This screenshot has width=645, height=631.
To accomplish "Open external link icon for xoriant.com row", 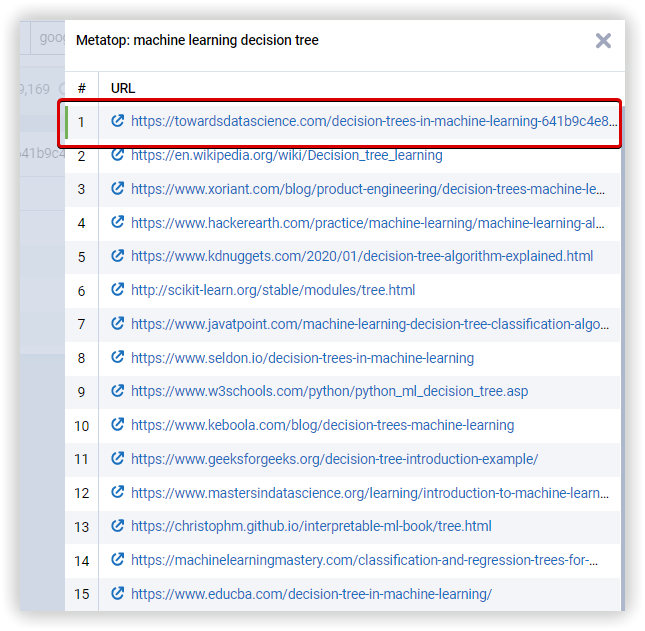I will tap(118, 189).
